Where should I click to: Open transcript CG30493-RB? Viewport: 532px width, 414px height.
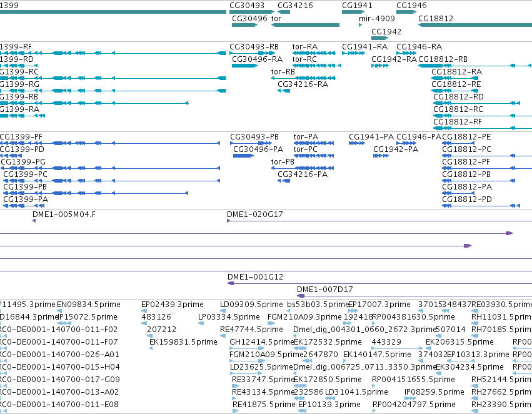pyautogui.click(x=254, y=47)
